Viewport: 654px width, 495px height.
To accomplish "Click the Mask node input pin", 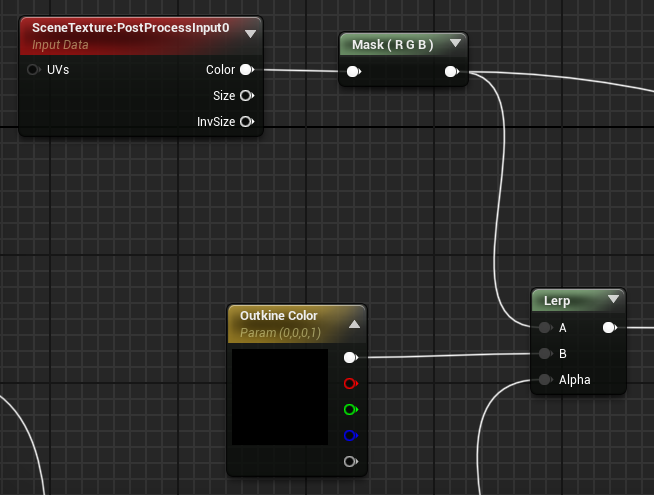I will click(x=353, y=72).
